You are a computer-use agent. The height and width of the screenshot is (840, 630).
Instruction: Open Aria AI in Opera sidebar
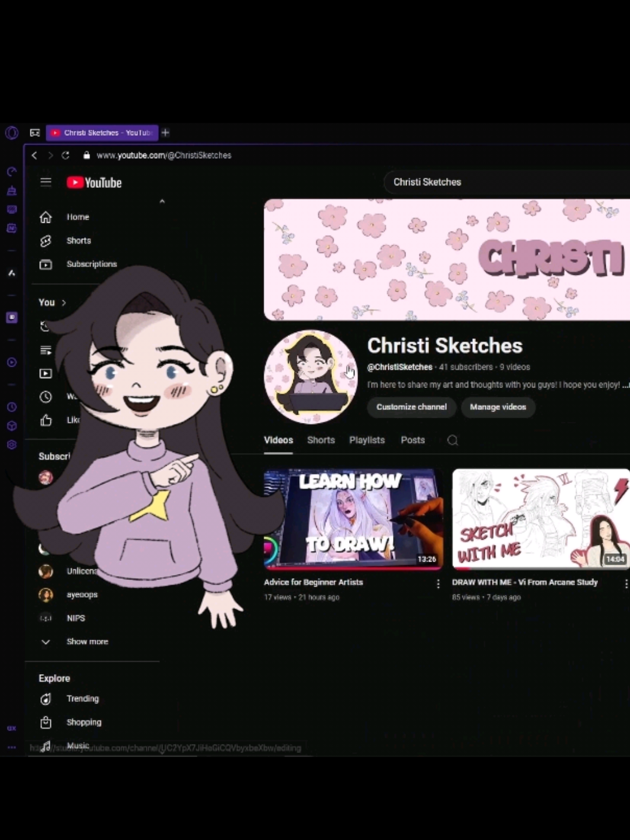pyautogui.click(x=11, y=272)
